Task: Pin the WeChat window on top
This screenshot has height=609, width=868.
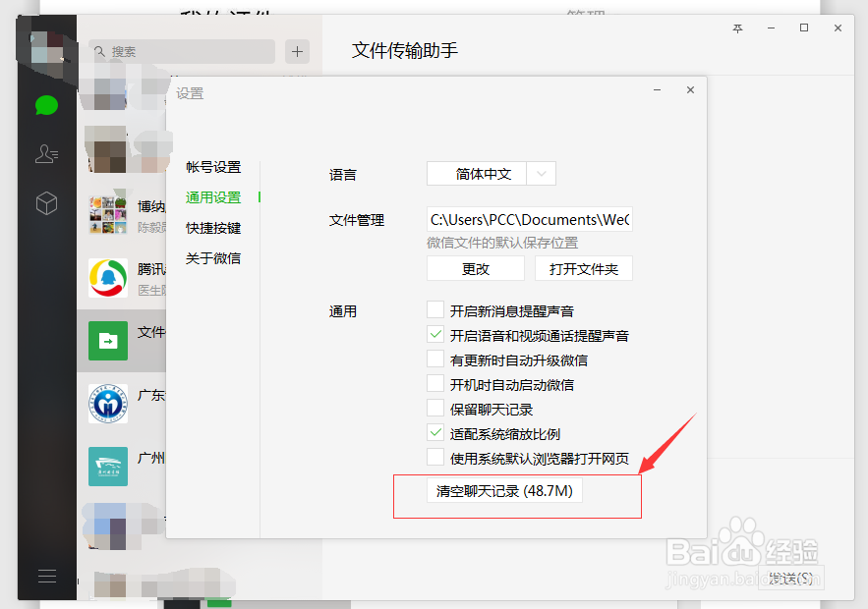Action: point(737,28)
